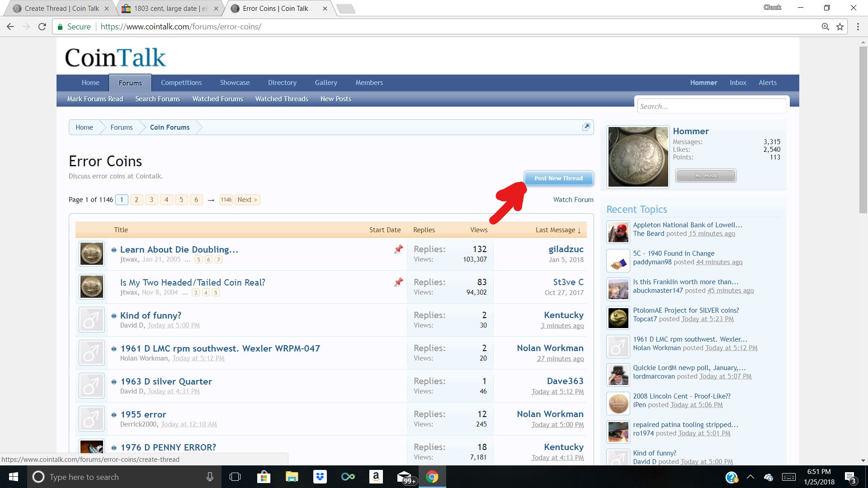Click Post New Thread button

click(x=558, y=178)
